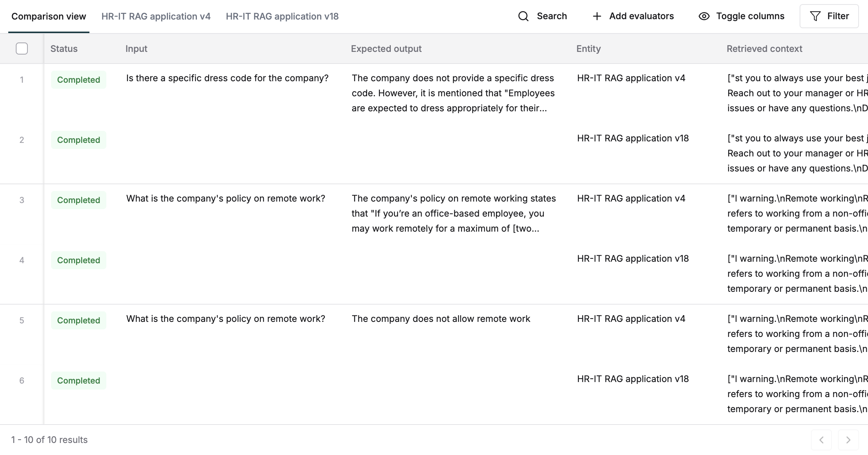
Task: Open the dress code question input cell
Action: point(227,78)
